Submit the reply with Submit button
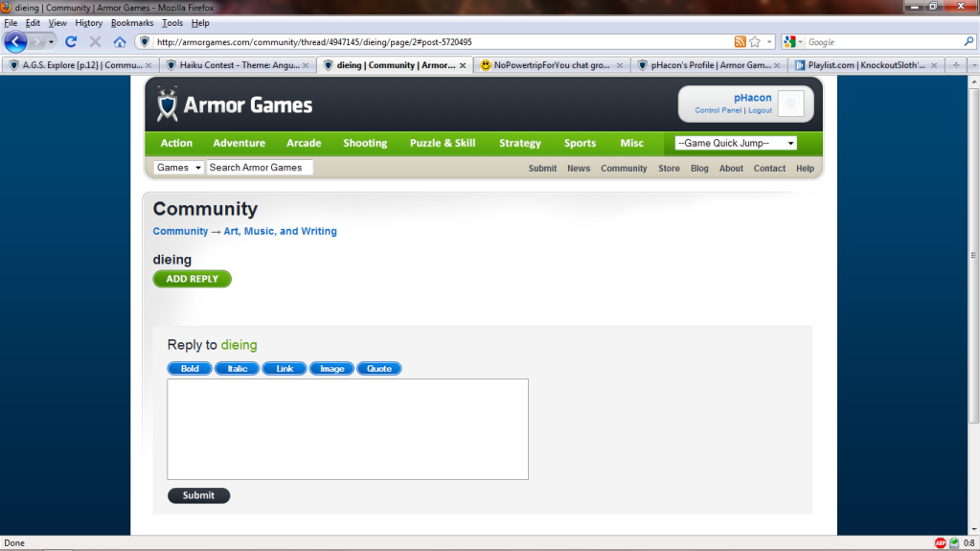This screenshot has height=551, width=980. 198,495
